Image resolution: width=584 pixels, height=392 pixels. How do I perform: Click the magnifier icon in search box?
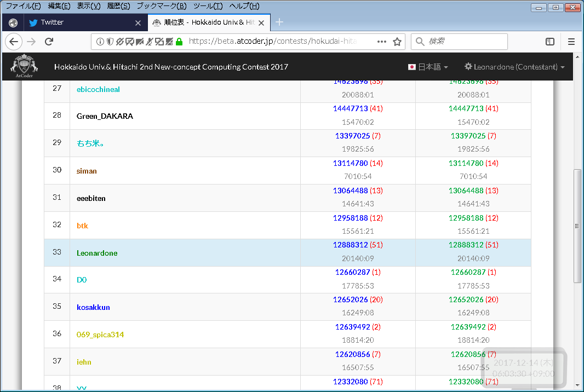[x=420, y=41]
